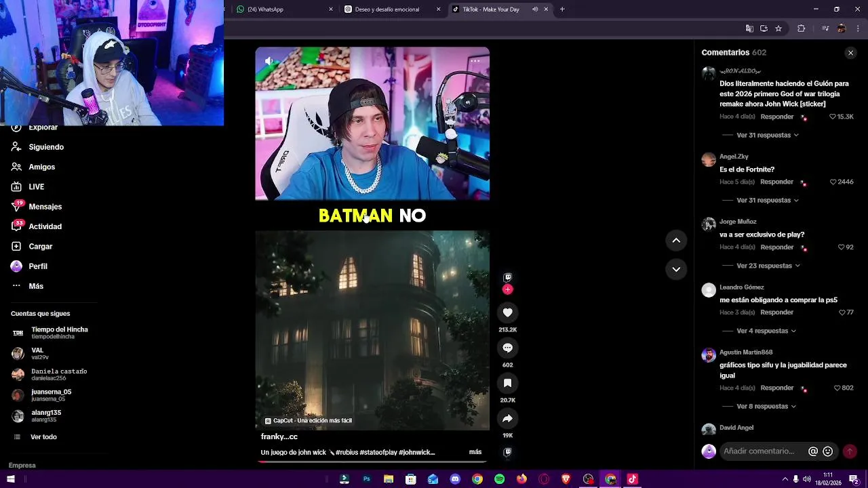This screenshot has width=868, height=488.
Task: Open the spinning sound disc below the share count
Action: [507, 452]
